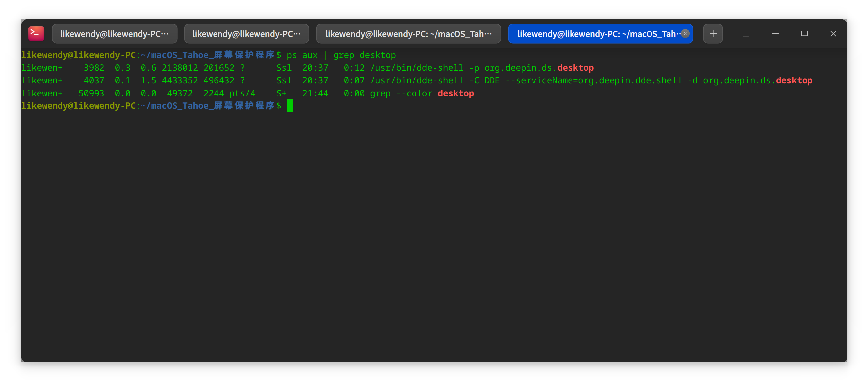
Task: Minimize the terminal window
Action: (775, 34)
